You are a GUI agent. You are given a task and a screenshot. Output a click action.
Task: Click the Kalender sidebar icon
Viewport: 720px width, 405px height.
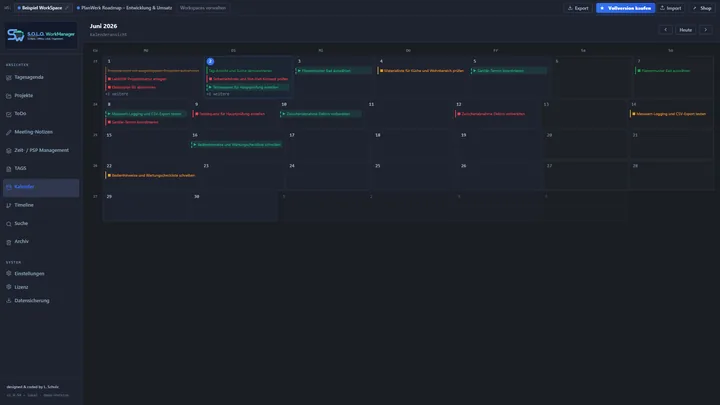pos(9,187)
